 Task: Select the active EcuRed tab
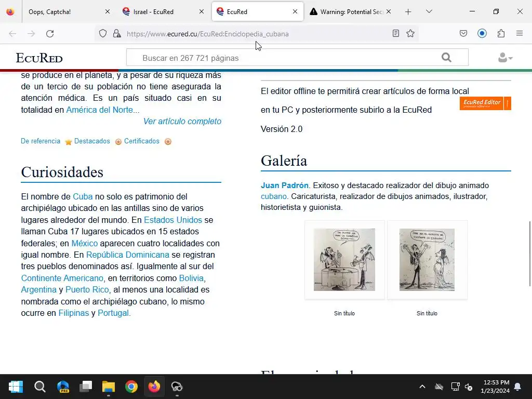click(257, 12)
